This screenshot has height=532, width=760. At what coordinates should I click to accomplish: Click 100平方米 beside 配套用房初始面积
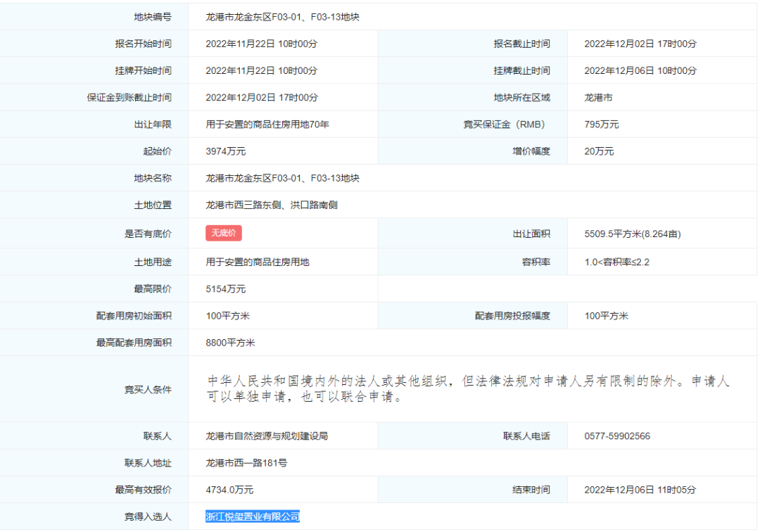tap(228, 316)
